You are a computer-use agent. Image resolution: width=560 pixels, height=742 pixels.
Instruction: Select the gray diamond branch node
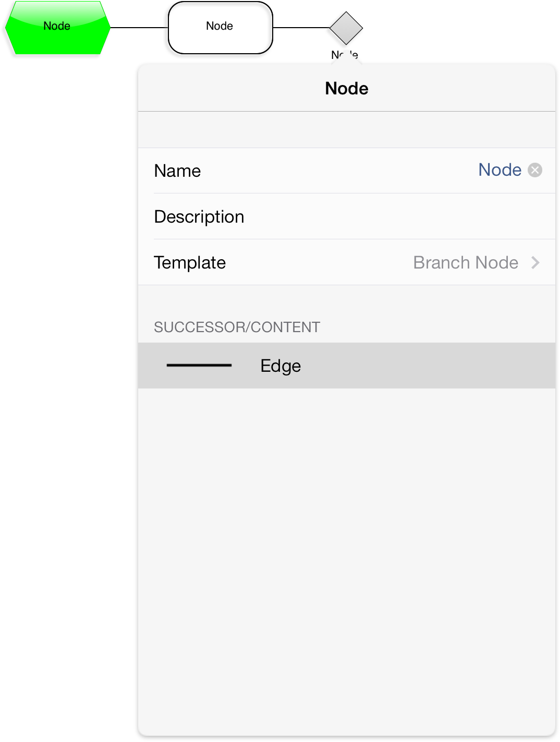point(346,28)
